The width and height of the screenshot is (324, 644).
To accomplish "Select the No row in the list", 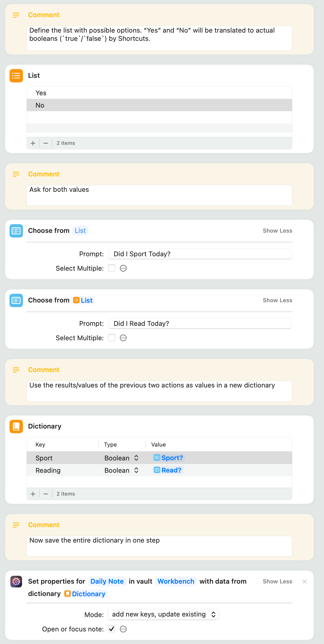I will click(159, 105).
